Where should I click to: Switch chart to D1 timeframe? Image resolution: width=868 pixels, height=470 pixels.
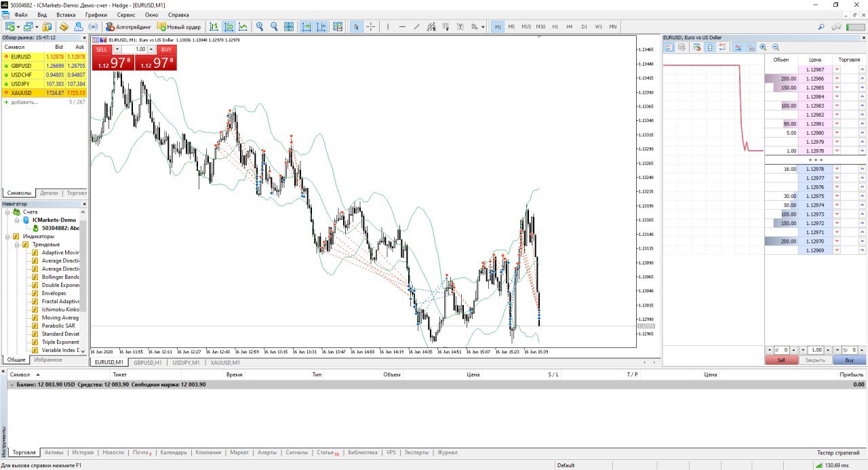pos(584,27)
